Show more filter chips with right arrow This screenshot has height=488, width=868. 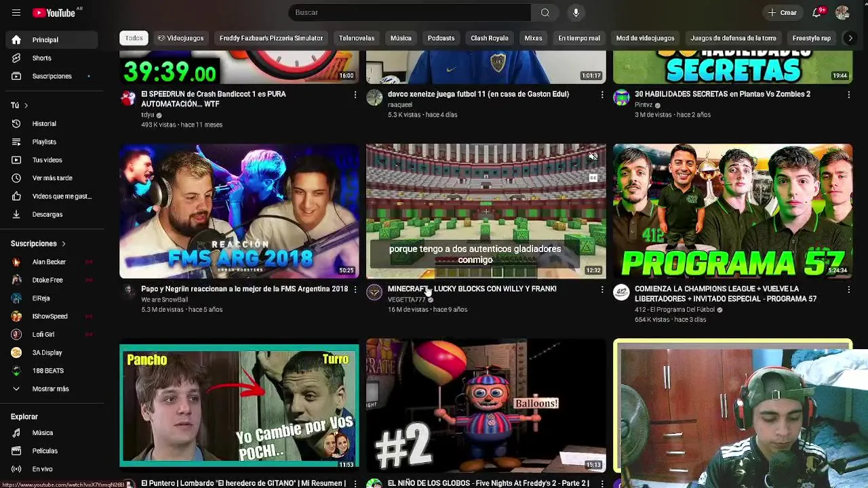click(850, 39)
